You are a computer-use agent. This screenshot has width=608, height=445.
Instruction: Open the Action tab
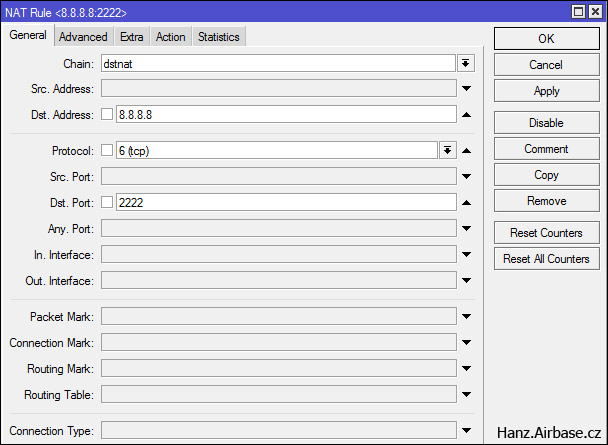[171, 37]
